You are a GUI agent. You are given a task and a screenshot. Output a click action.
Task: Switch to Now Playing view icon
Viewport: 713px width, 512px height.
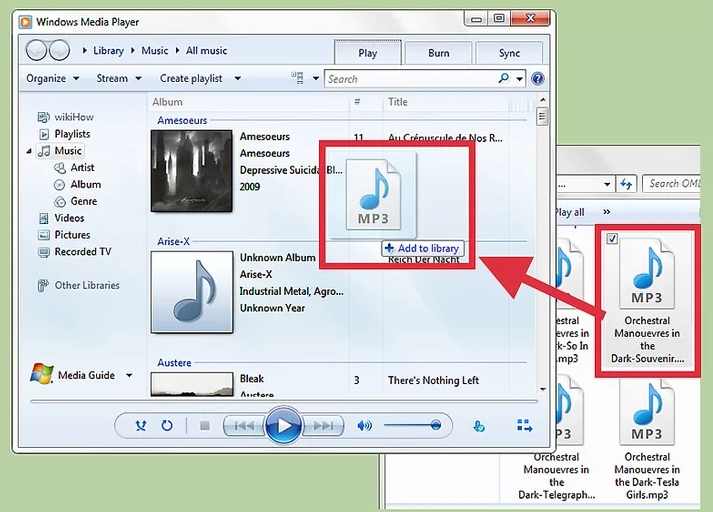[x=524, y=426]
